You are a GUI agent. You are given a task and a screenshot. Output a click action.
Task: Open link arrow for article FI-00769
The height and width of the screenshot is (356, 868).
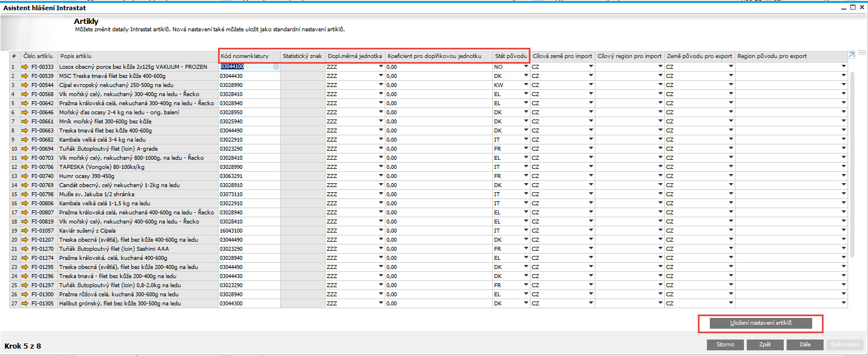pos(26,185)
